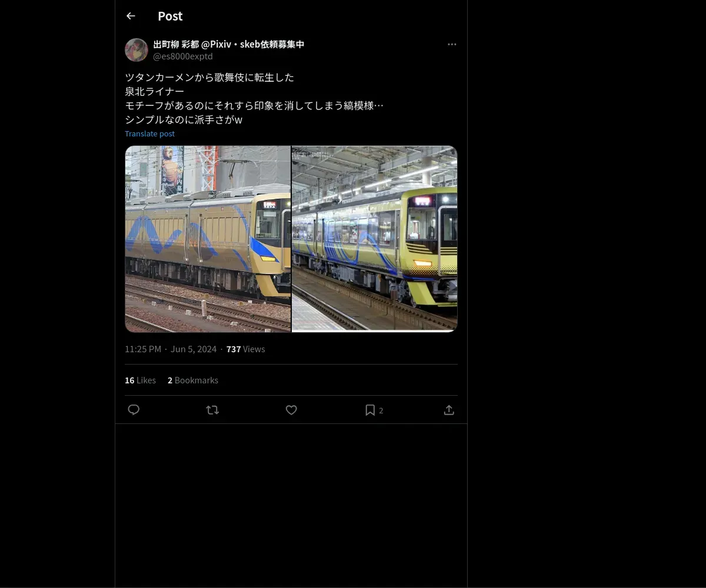Go back using the arrow icon
This screenshot has width=706, height=588.
point(131,16)
